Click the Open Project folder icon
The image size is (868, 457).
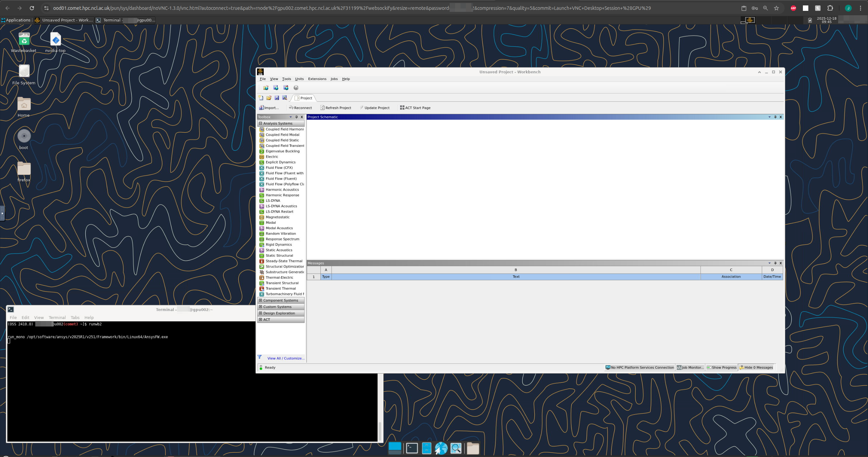269,98
